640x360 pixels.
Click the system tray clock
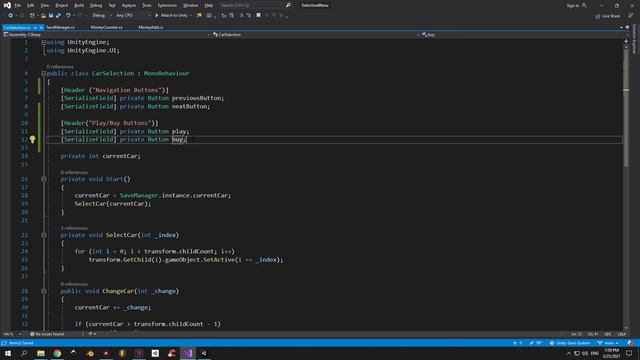pyautogui.click(x=611, y=353)
